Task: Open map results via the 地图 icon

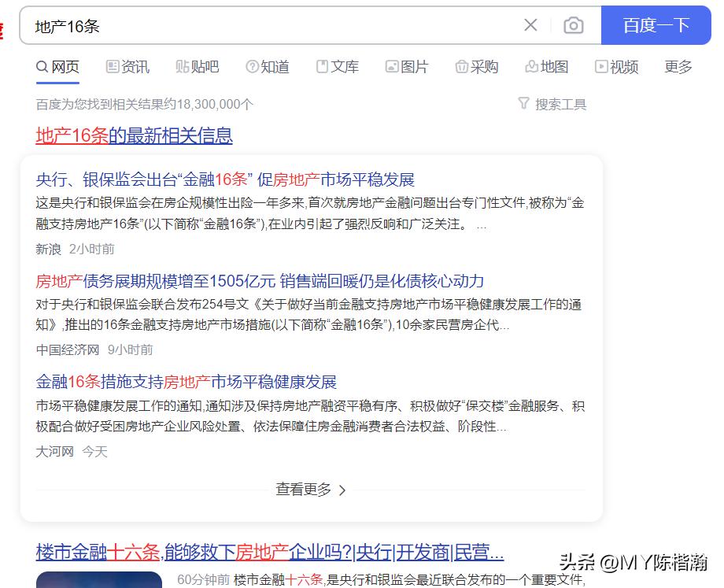Action: point(530,67)
